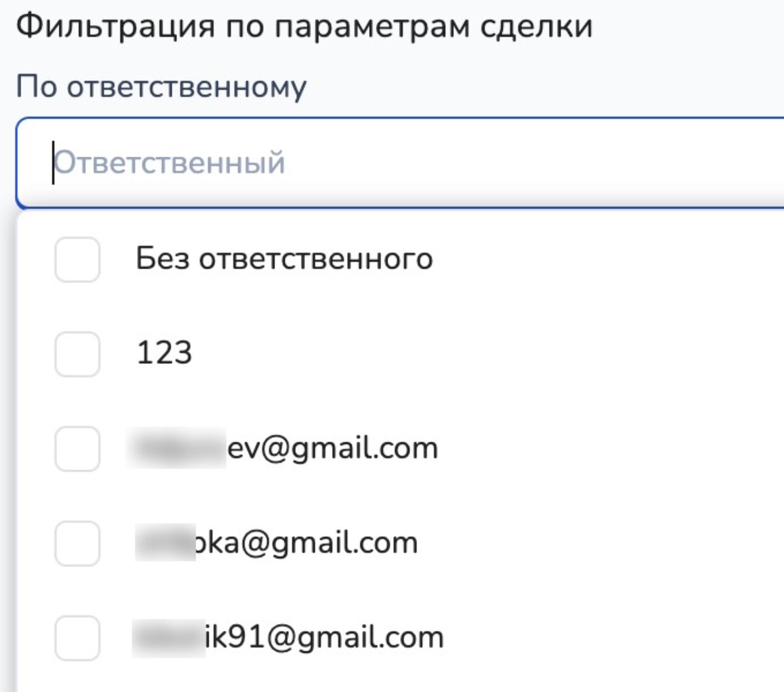Click the text cursor in the Ответственный field
This screenshot has width=784, height=692.
[x=53, y=163]
